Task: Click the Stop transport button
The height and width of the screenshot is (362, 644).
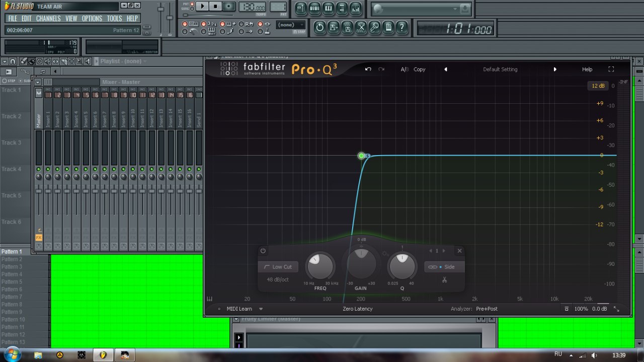Action: (x=215, y=7)
